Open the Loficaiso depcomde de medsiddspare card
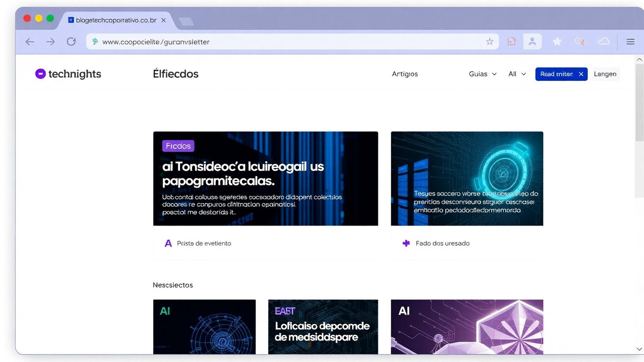 click(x=323, y=327)
